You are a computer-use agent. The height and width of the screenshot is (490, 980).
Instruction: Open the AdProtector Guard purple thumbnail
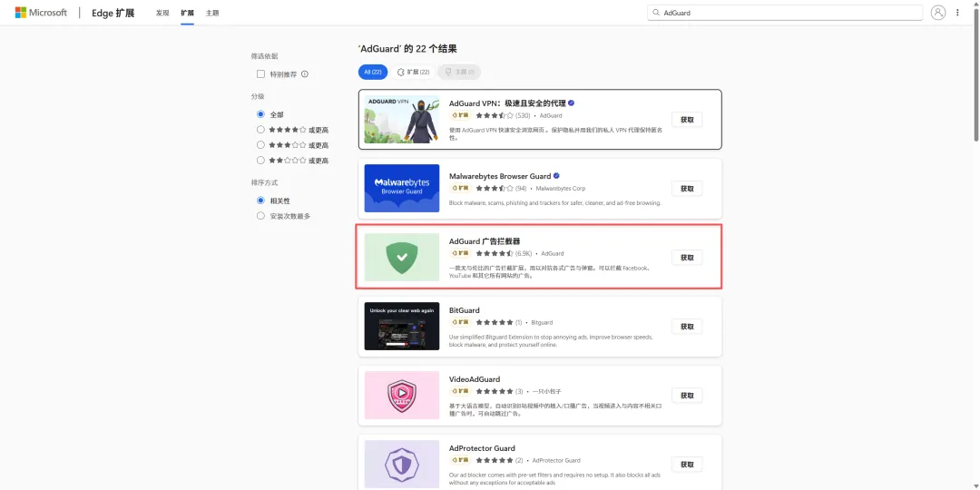point(402,465)
